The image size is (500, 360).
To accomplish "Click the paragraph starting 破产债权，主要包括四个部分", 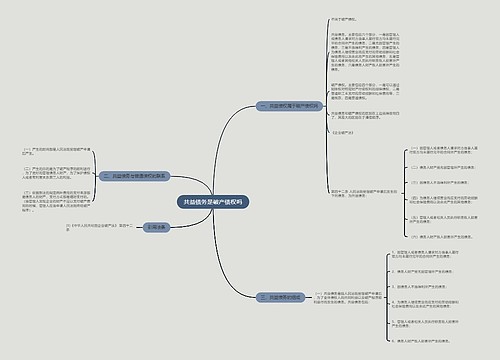I will [365, 91].
